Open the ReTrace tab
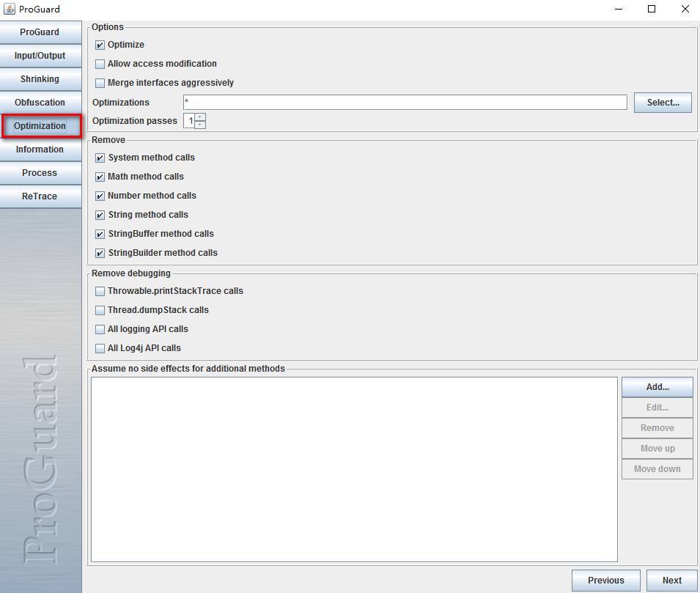The height and width of the screenshot is (593, 700). pyautogui.click(x=40, y=196)
